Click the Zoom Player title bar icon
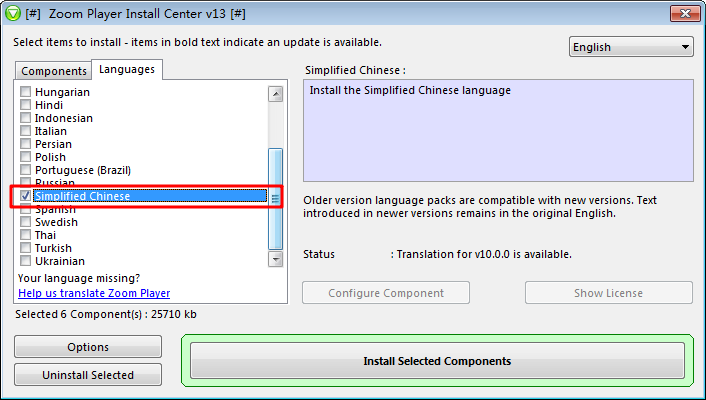Viewport: 706px width, 400px height. pos(13,14)
